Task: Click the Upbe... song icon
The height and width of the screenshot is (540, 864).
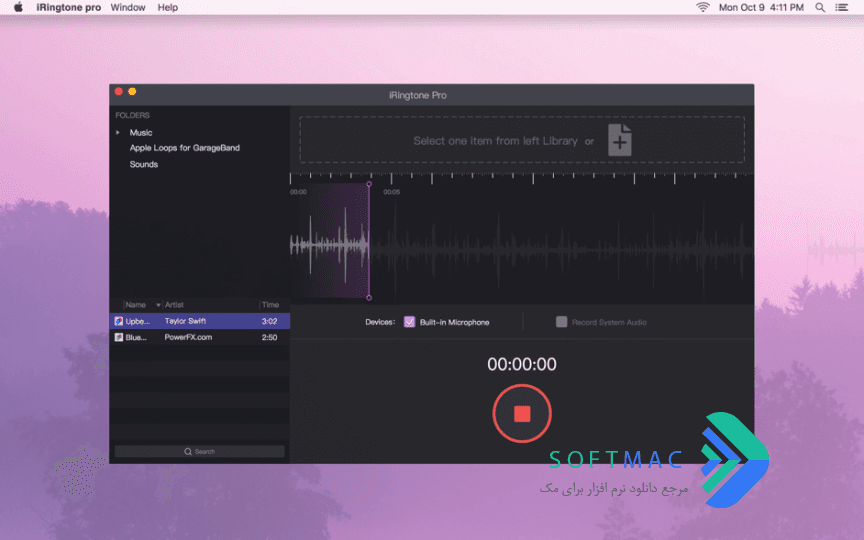Action: click(118, 321)
